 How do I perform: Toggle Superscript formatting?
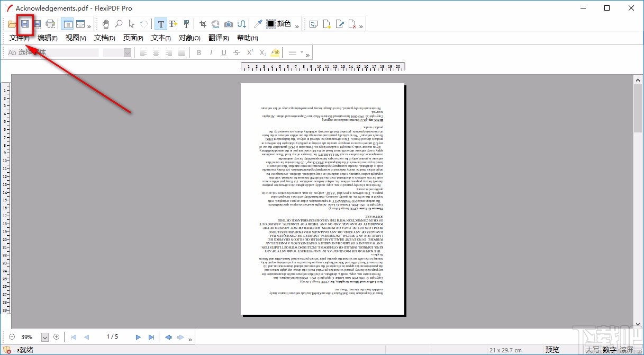249,52
